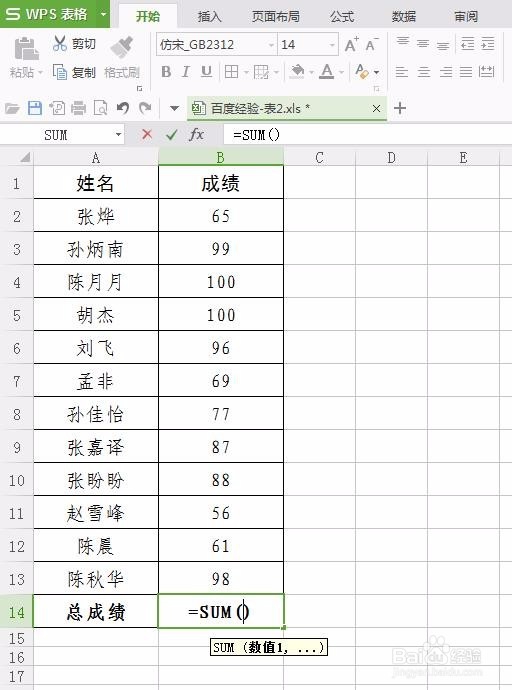Align text to vertical middle
This screenshot has width=512, height=690.
click(x=423, y=44)
